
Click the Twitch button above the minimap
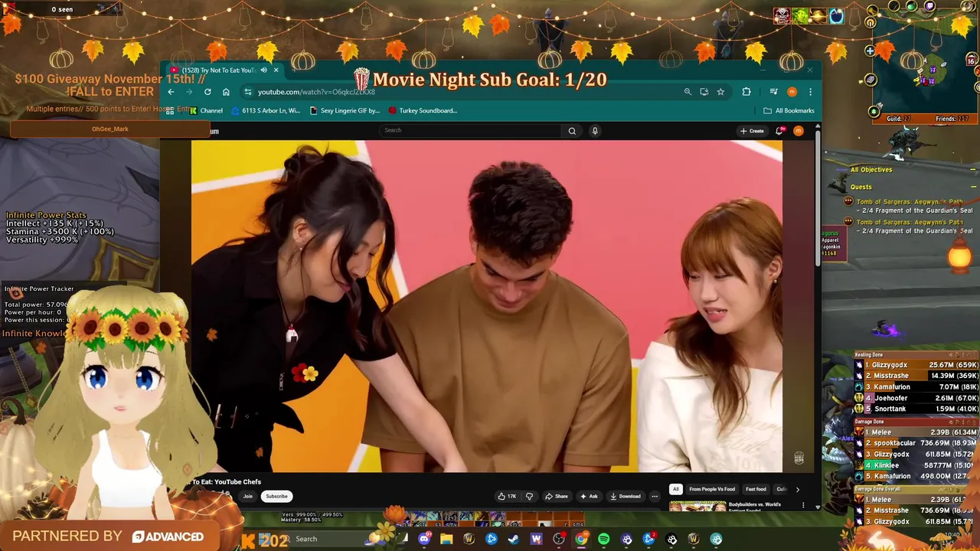point(930,5)
